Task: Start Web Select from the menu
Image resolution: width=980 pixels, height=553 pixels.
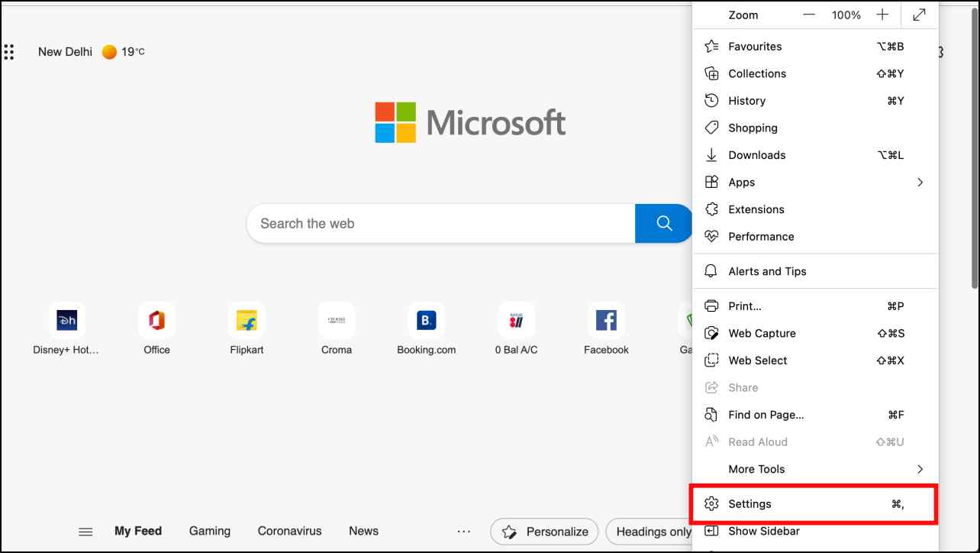Action: (x=815, y=361)
